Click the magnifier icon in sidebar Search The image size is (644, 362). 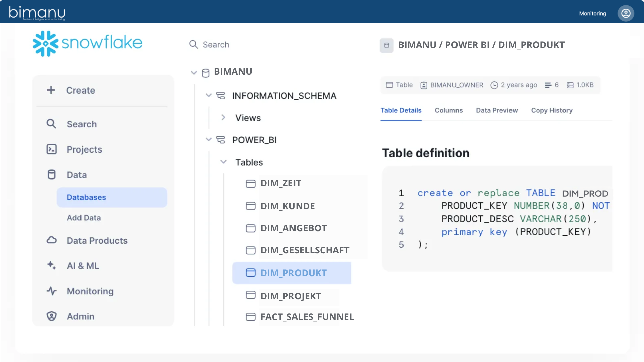tap(51, 124)
